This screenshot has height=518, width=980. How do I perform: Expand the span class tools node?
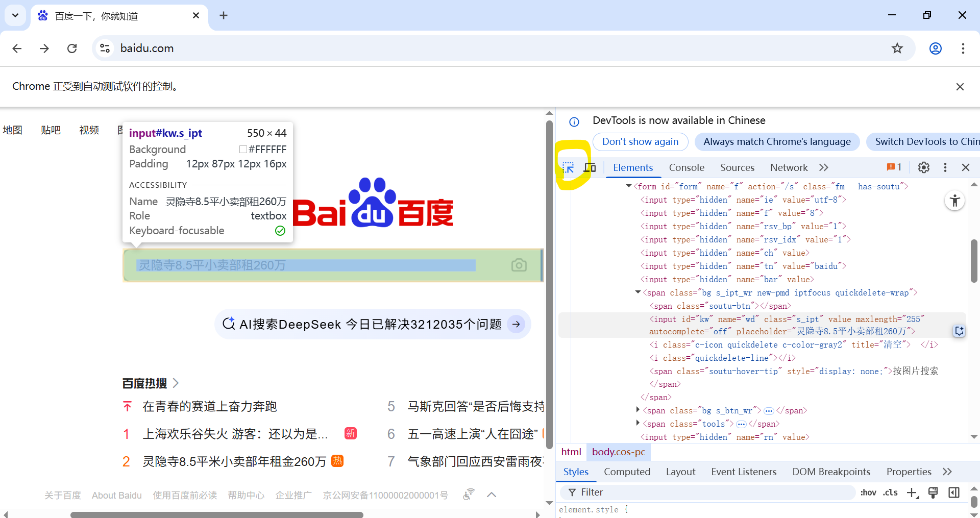638,423
